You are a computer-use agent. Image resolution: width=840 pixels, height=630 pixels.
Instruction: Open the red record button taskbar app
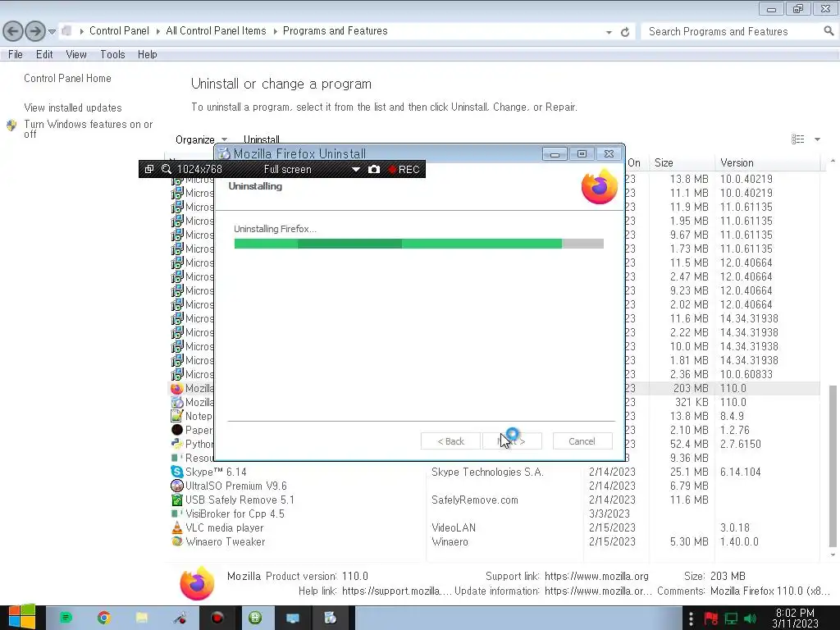coord(217,618)
